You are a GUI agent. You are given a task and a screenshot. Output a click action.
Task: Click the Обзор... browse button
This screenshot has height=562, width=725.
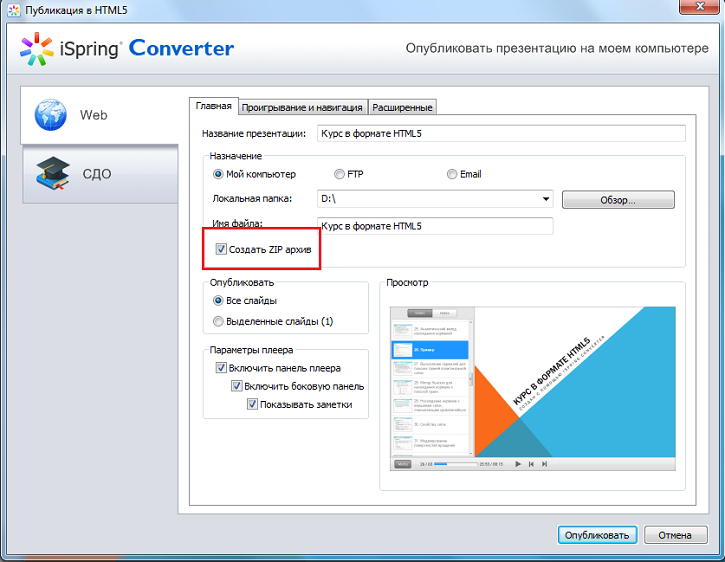(x=618, y=200)
